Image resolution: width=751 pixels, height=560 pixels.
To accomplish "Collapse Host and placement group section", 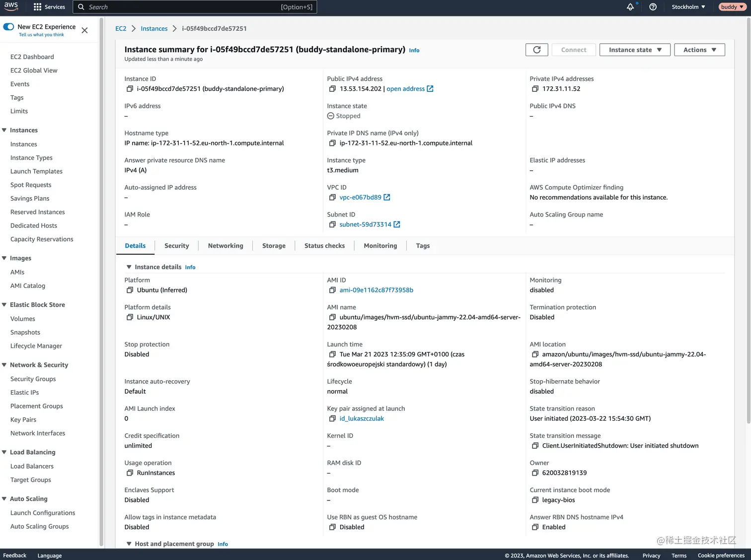I will click(x=129, y=544).
